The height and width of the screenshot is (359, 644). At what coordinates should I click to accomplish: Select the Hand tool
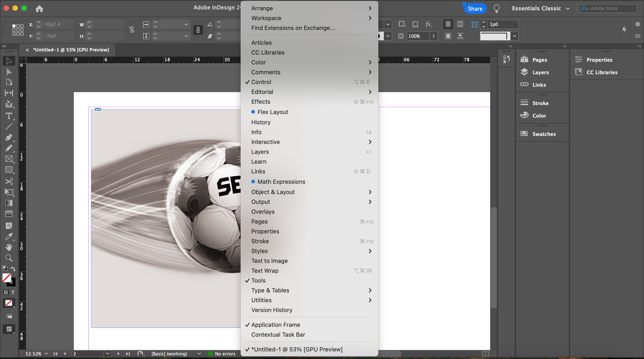pyautogui.click(x=9, y=247)
